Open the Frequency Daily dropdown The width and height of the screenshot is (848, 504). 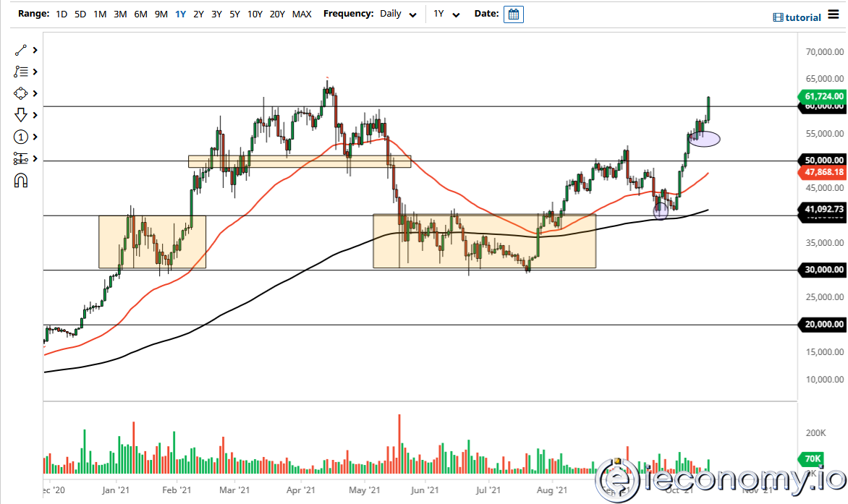tap(397, 14)
